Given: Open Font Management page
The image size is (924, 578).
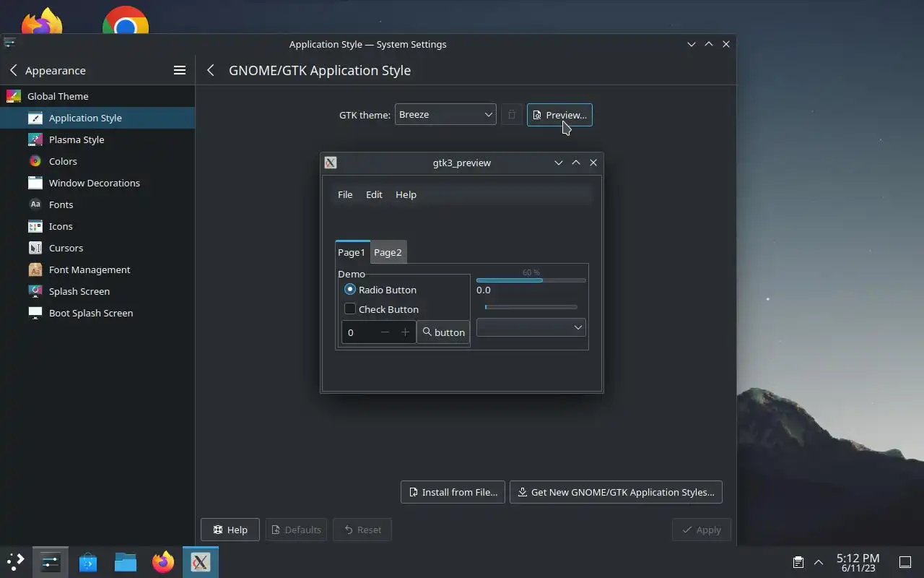Looking at the screenshot, I should click(97, 269).
